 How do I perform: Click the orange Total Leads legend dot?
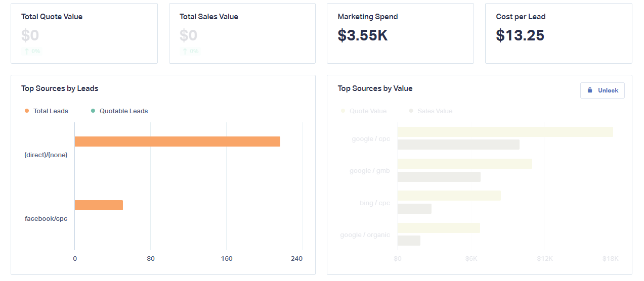pyautogui.click(x=27, y=111)
